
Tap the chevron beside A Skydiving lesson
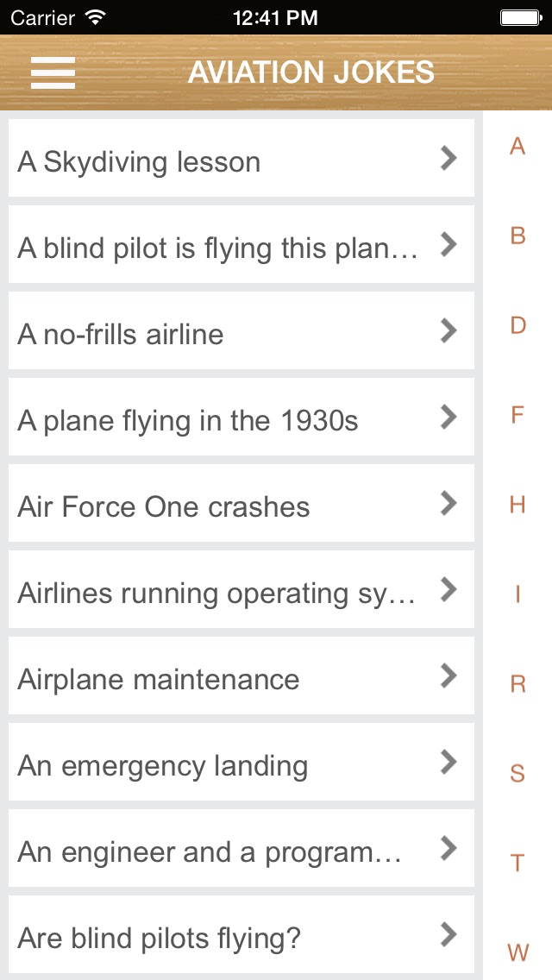tap(448, 158)
